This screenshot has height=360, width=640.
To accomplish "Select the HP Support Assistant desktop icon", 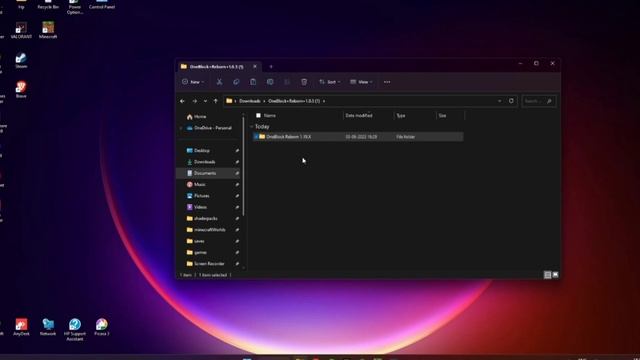I will (x=75, y=329).
